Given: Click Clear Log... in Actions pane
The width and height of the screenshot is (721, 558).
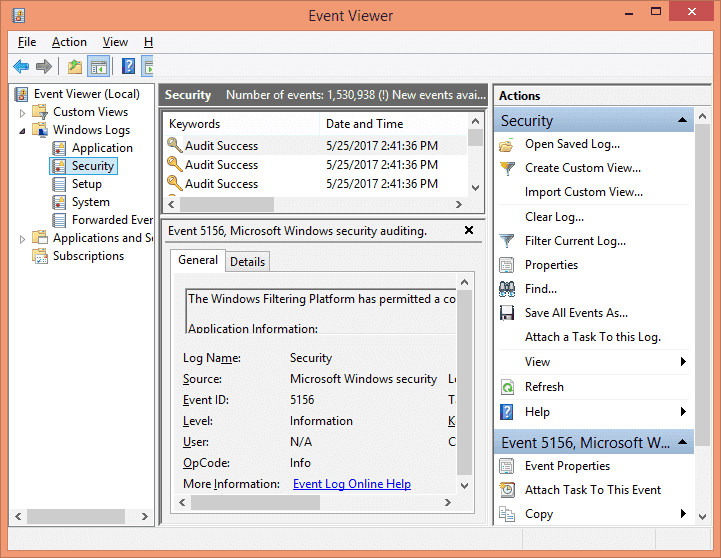Looking at the screenshot, I should (x=554, y=217).
